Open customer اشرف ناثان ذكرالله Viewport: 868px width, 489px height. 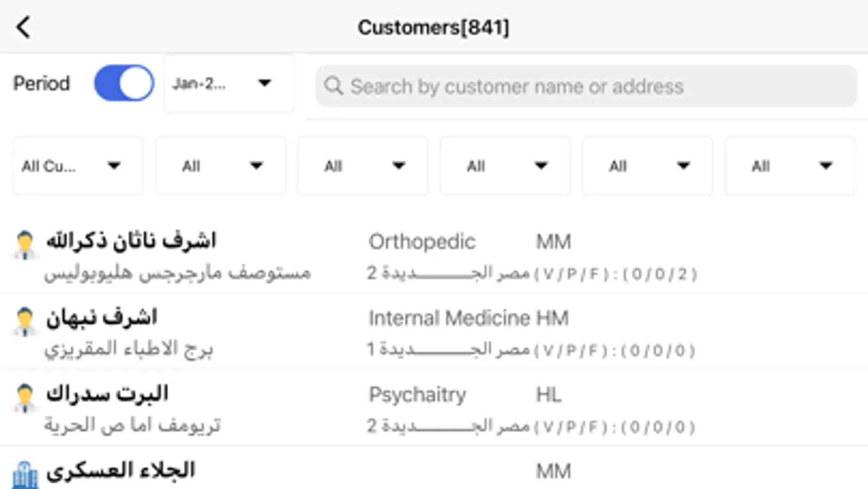(x=131, y=241)
